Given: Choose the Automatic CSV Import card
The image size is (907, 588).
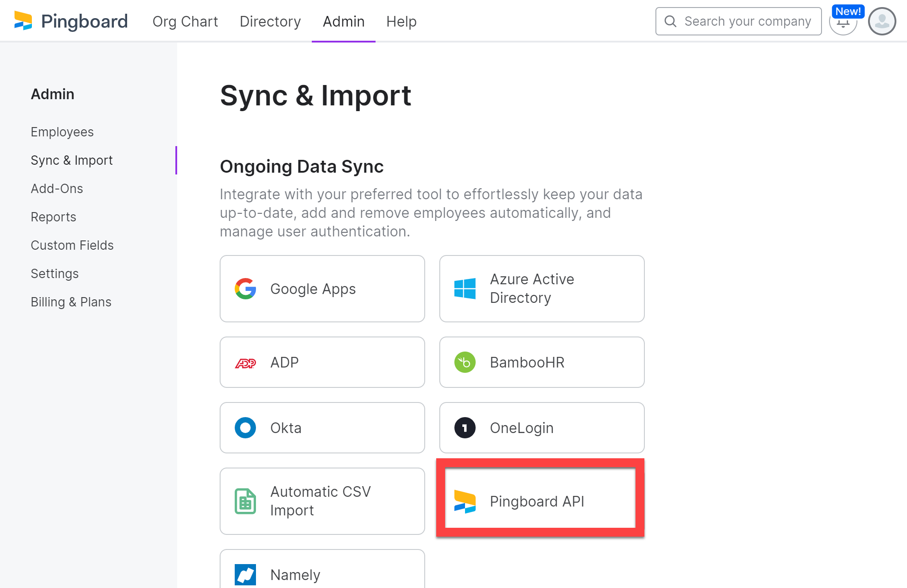Looking at the screenshot, I should 322,501.
